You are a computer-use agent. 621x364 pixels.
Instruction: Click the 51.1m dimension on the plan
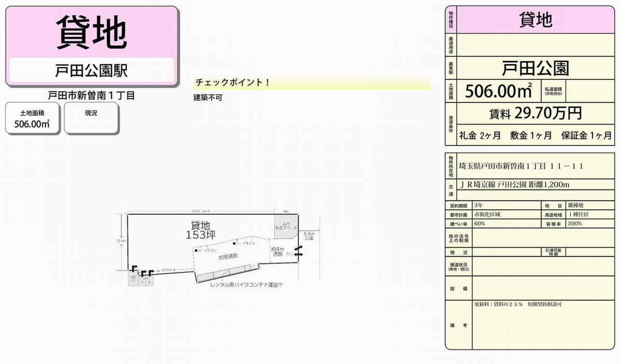[201, 211]
